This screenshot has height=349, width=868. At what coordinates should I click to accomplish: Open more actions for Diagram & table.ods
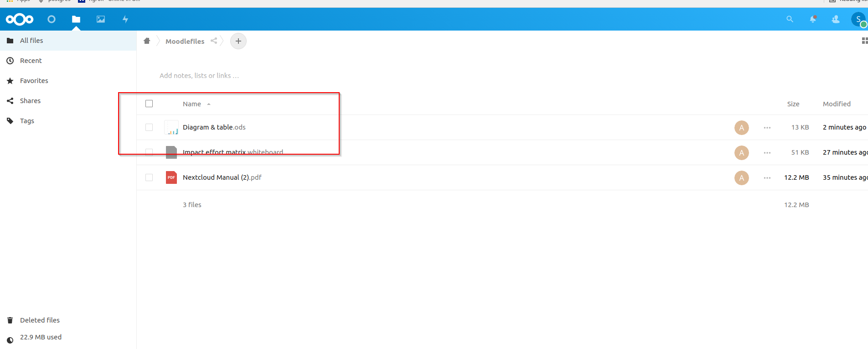[x=767, y=128]
